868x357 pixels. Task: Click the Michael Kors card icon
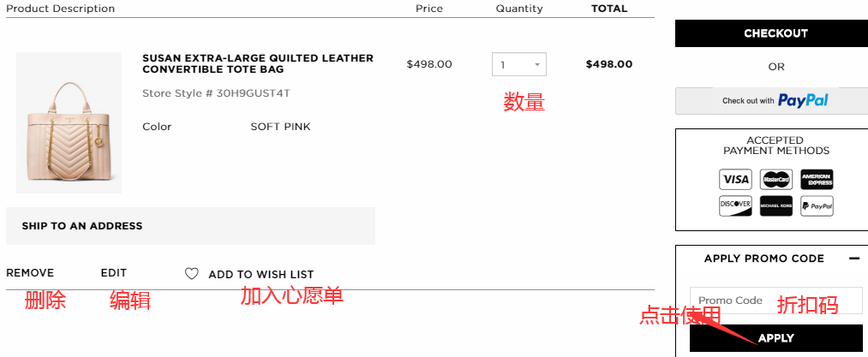point(776,205)
